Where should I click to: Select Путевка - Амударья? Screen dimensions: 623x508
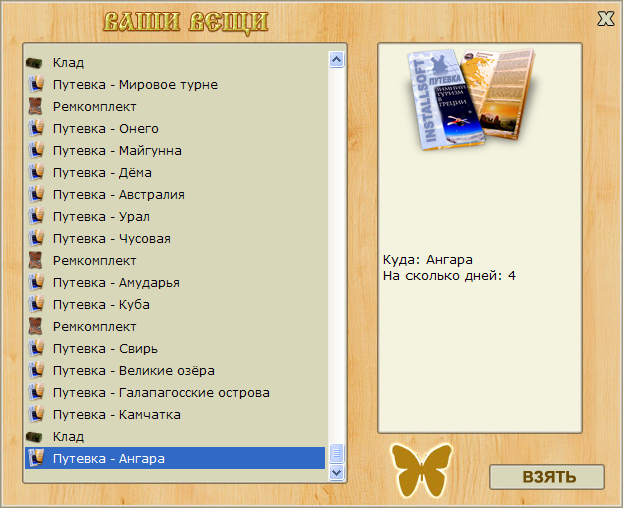[175, 282]
